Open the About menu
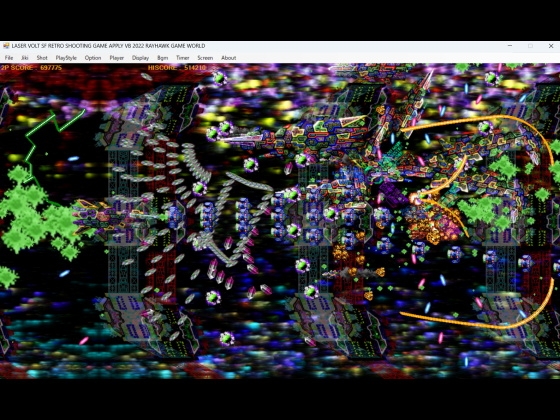Image resolution: width=560 pixels, height=420 pixels. 229,58
